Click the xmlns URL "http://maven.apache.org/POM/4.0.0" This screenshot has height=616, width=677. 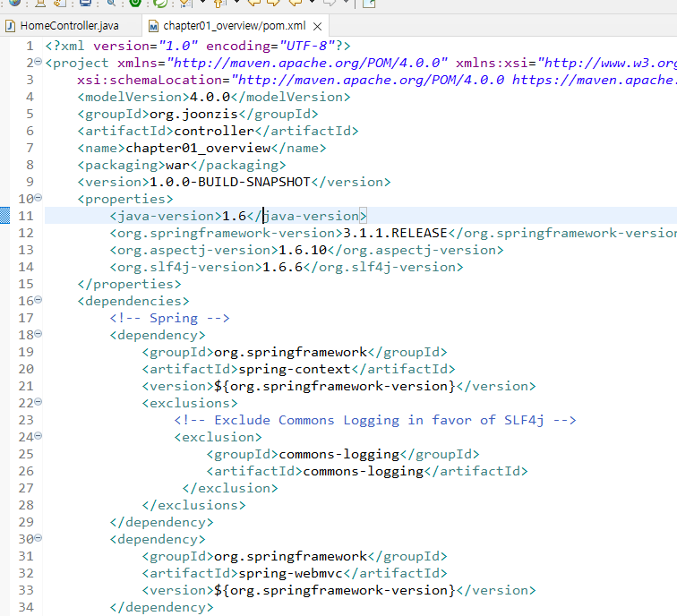pos(307,63)
